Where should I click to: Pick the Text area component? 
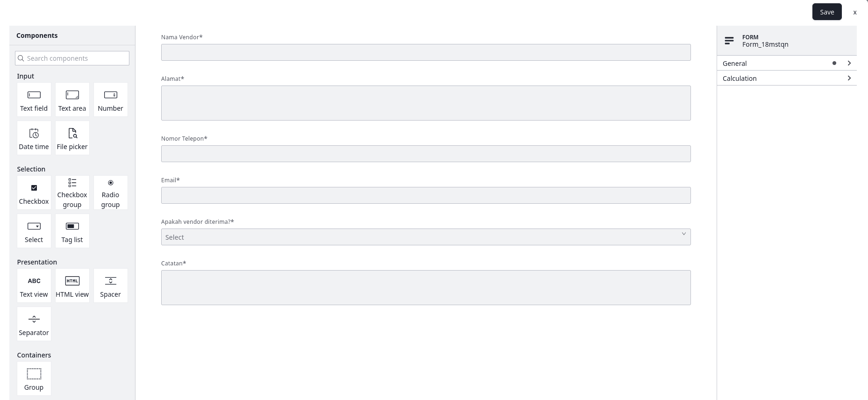point(72,100)
